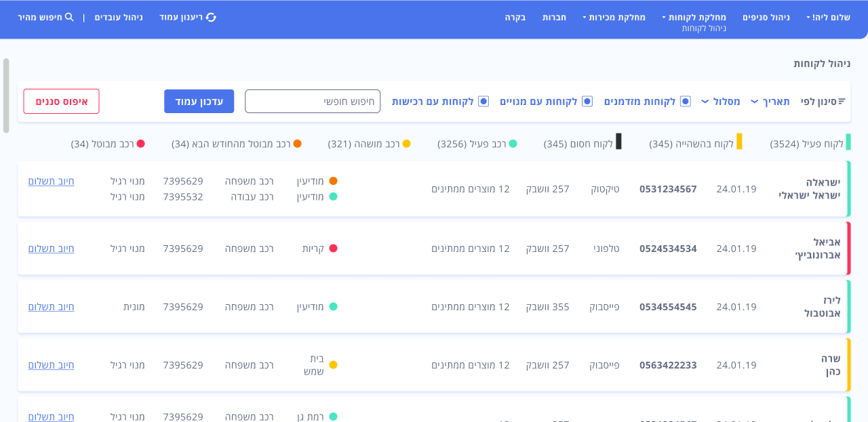
Task: Click the סינון לפי filter lines icon
Action: (842, 102)
